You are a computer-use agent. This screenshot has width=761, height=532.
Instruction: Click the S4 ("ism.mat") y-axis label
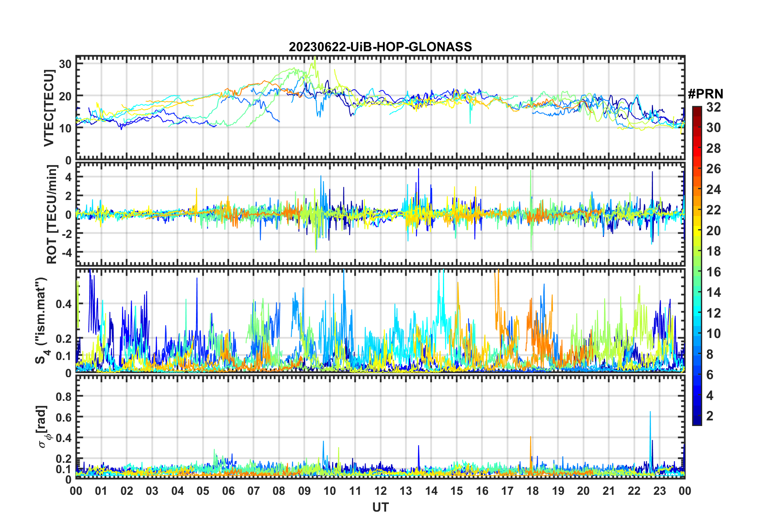coord(41,321)
